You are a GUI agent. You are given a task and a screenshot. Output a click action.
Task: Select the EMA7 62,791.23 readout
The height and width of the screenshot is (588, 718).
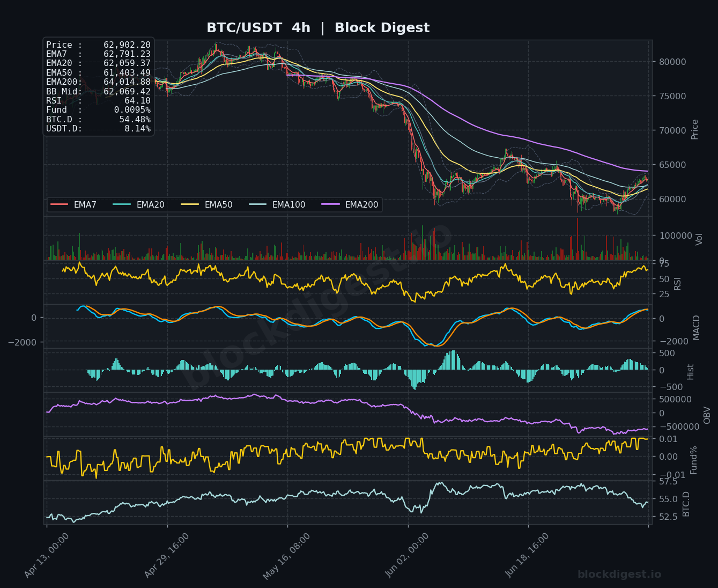(98, 54)
